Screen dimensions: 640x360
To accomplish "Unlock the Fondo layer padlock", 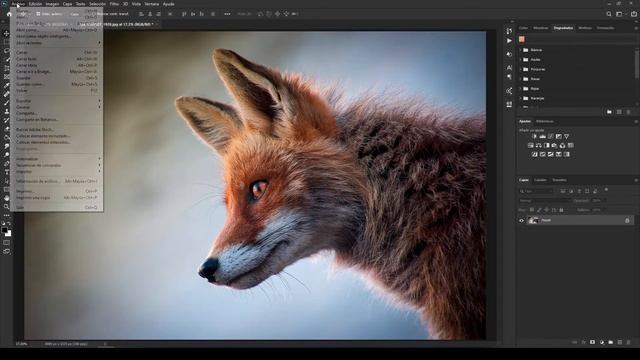I will tap(627, 220).
